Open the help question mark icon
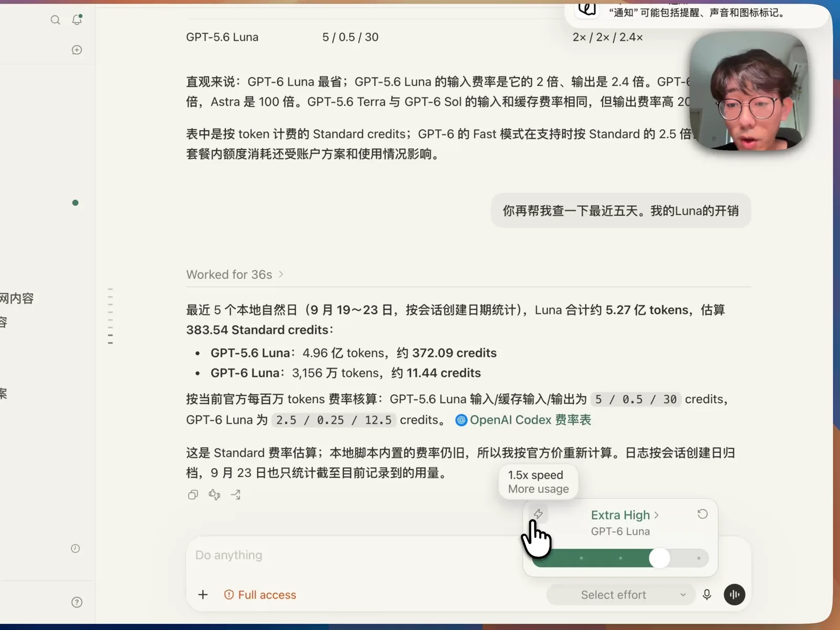The width and height of the screenshot is (840, 630). pos(77,602)
